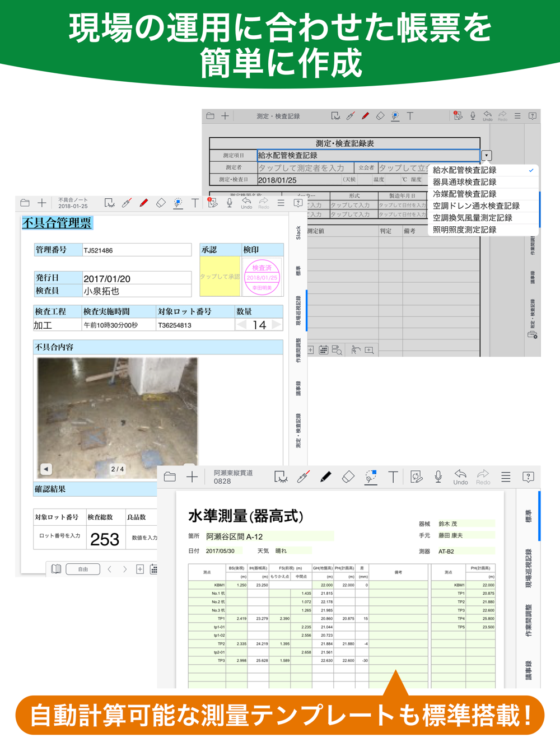Choose the eraser in the 水準測量 toolbar
The image size is (560, 747).
coord(348,477)
